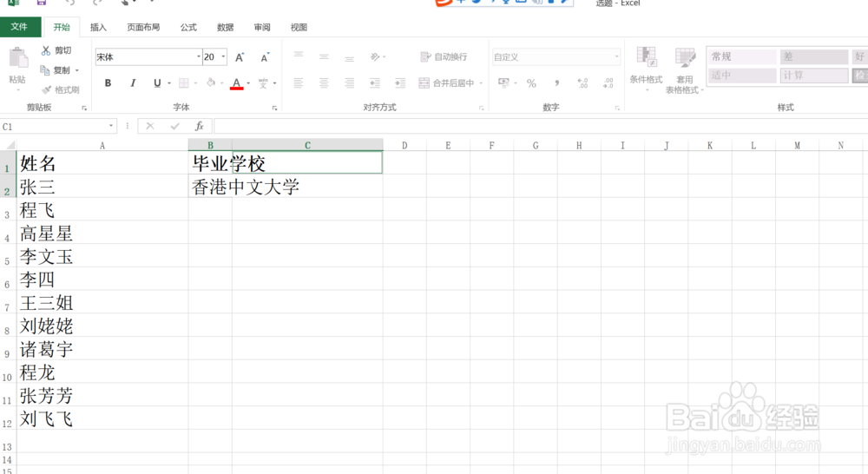Switch to the Insert (插入) tab

(98, 27)
